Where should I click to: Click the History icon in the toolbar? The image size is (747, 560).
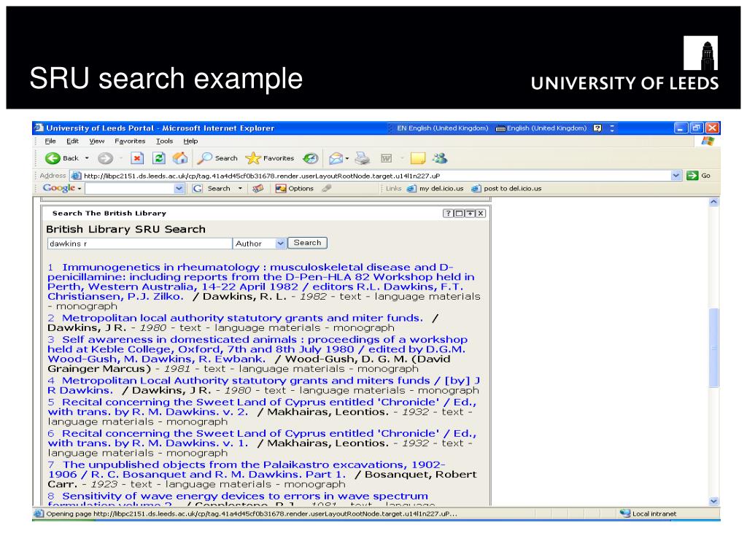coord(311,158)
